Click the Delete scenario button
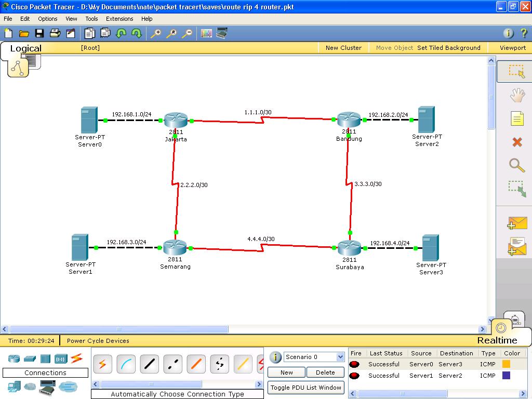This screenshot has width=532, height=399. point(325,373)
